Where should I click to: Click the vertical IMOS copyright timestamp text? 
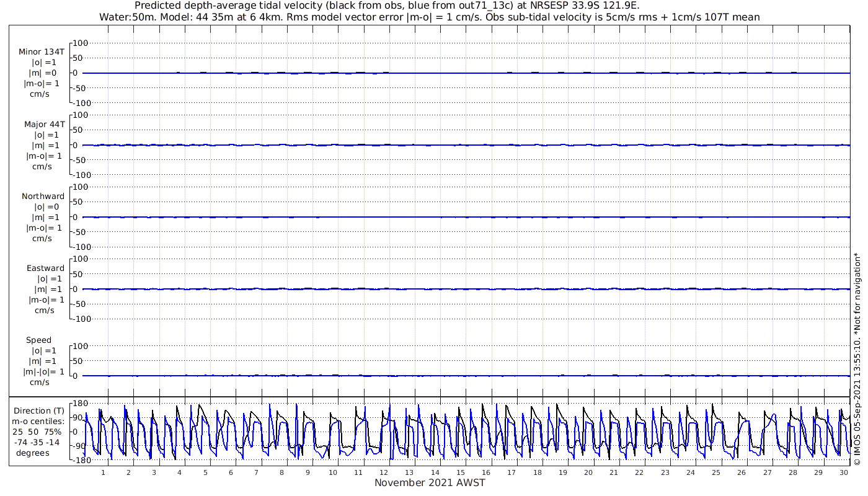(857, 358)
